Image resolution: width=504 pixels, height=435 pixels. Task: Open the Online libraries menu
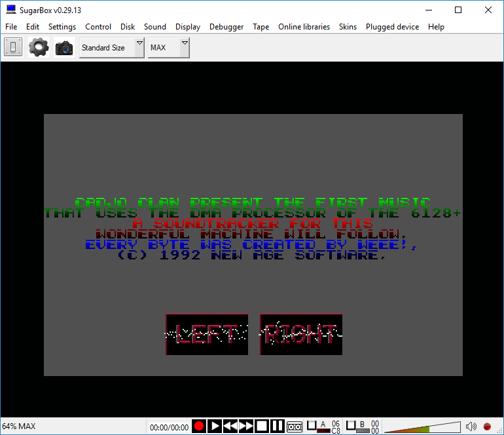304,27
